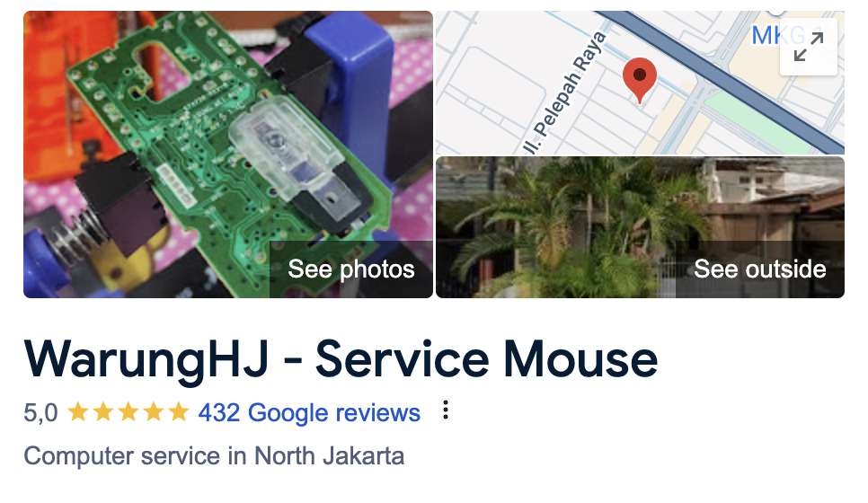Click the middle yellow rating star
868x503 pixels.
(128, 411)
